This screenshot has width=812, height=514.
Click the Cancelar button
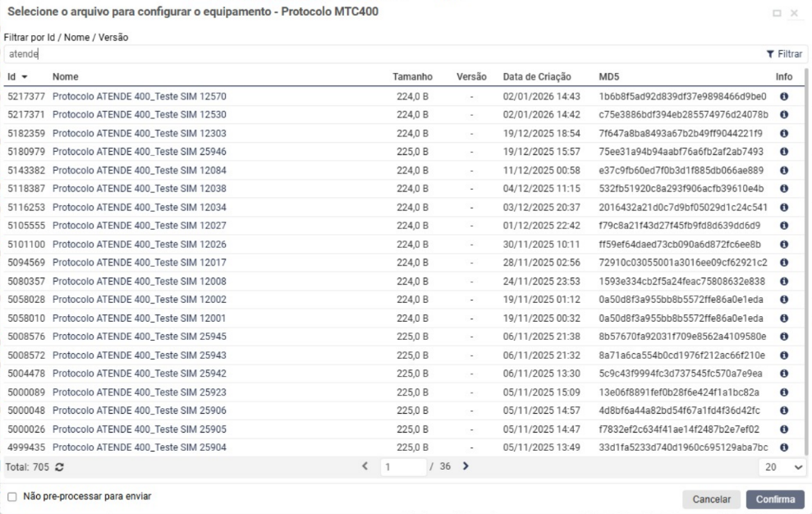(x=711, y=499)
